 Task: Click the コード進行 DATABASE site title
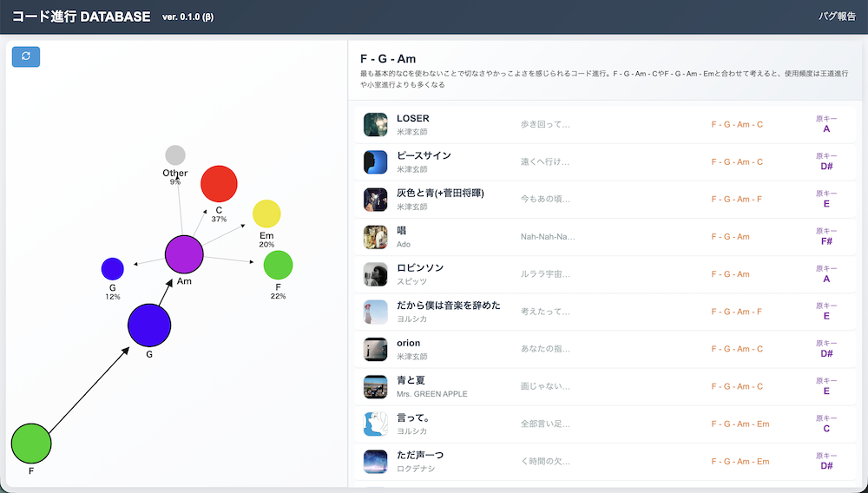82,16
